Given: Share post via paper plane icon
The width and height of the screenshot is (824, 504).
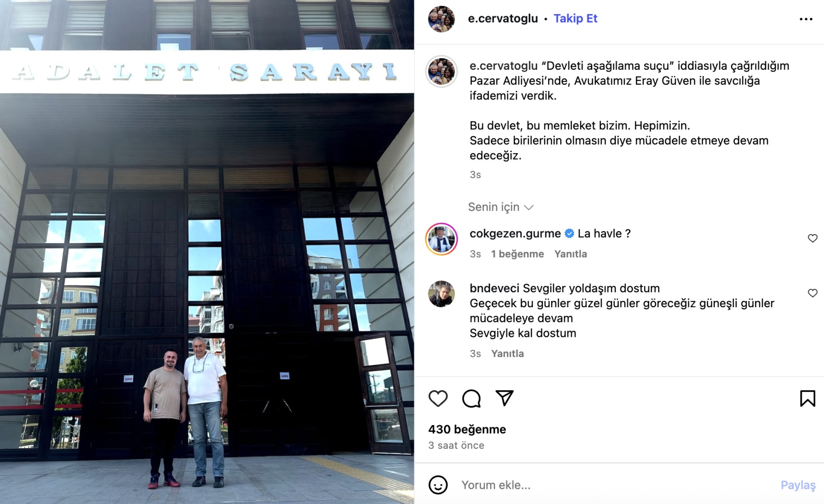Looking at the screenshot, I should (505, 398).
